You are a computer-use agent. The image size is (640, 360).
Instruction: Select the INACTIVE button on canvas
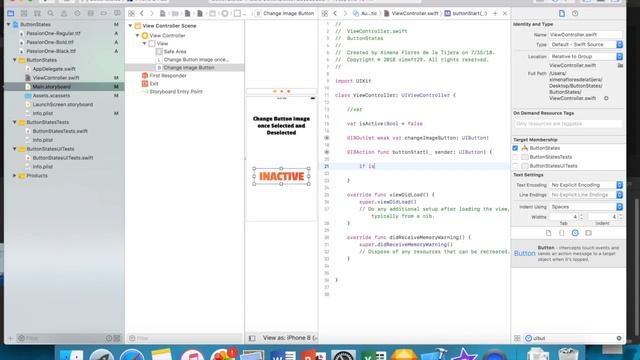pos(282,176)
